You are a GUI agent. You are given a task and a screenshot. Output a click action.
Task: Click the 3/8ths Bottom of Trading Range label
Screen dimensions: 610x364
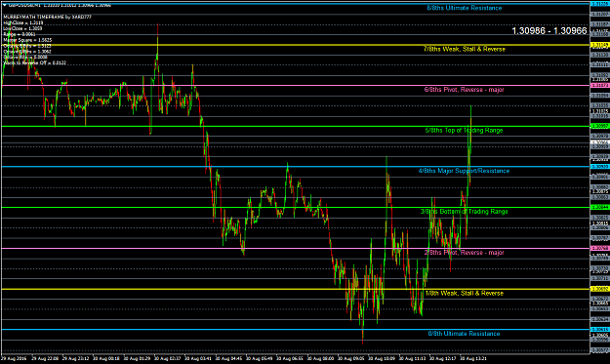coord(465,212)
